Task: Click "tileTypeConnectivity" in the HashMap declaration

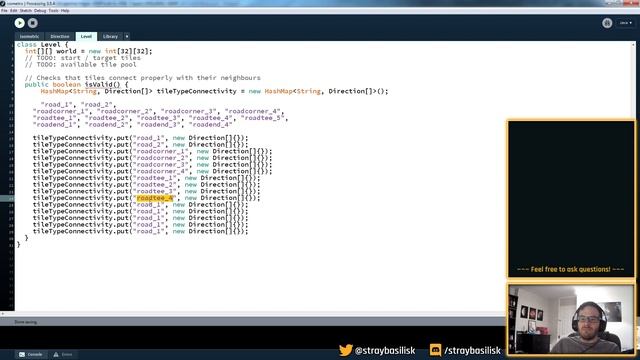Action: click(196, 91)
